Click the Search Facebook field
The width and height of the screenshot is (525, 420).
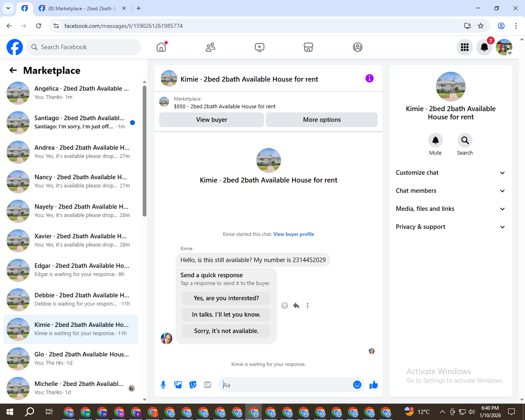coord(84,47)
